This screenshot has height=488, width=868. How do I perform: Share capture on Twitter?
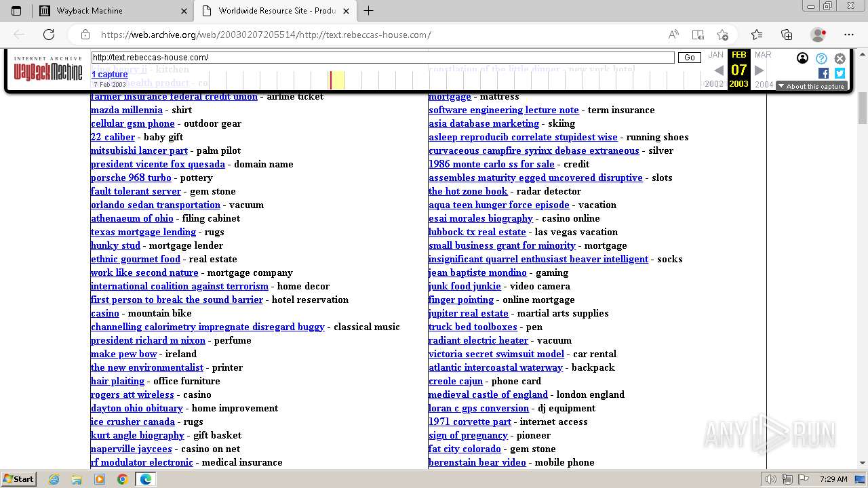840,73
